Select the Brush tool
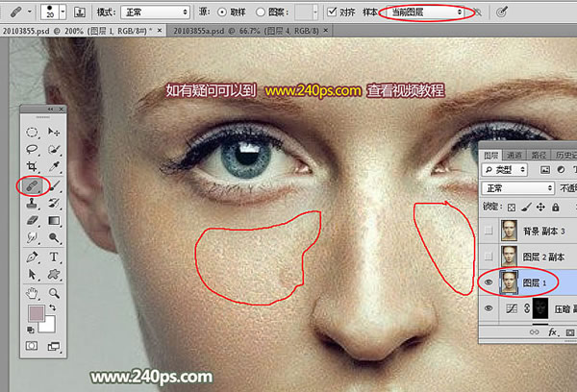 click(54, 185)
